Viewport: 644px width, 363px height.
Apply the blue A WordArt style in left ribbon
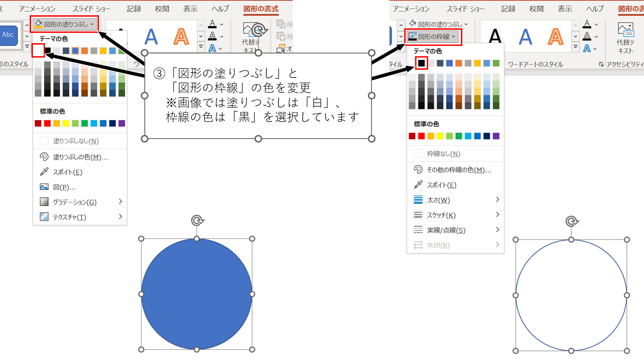[152, 36]
